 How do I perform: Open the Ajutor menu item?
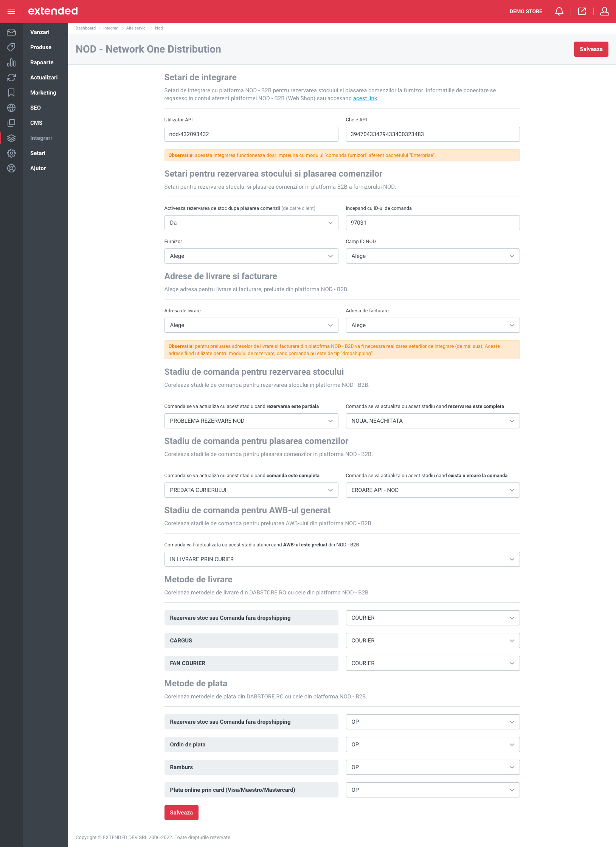pos(38,168)
